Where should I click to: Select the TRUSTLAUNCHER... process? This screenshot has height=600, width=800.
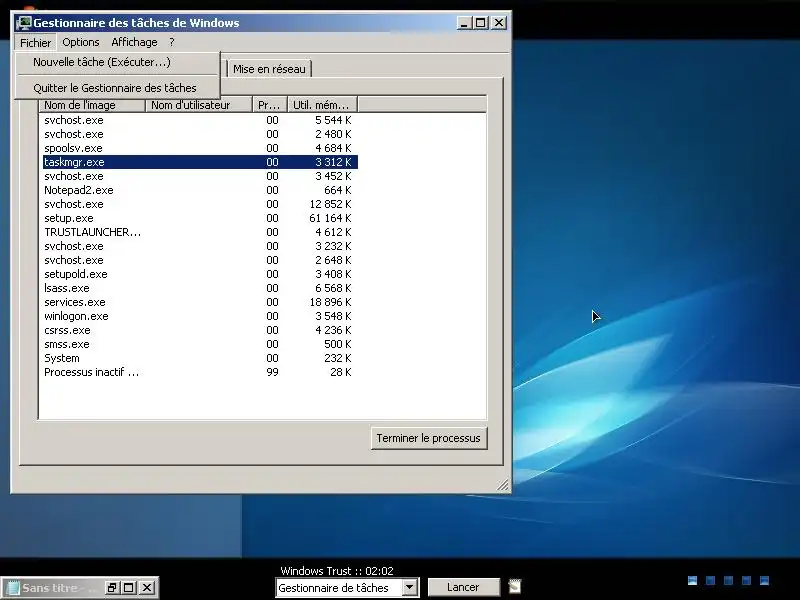click(200, 232)
